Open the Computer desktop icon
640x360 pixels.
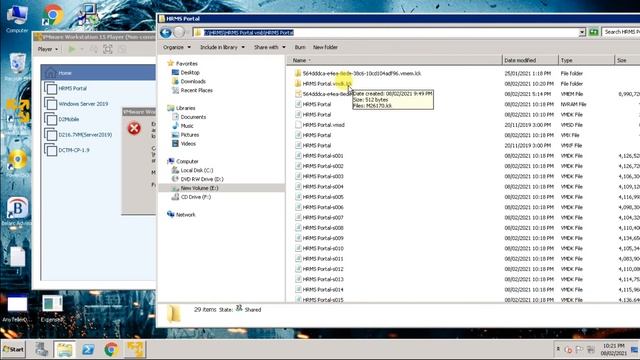(17, 18)
